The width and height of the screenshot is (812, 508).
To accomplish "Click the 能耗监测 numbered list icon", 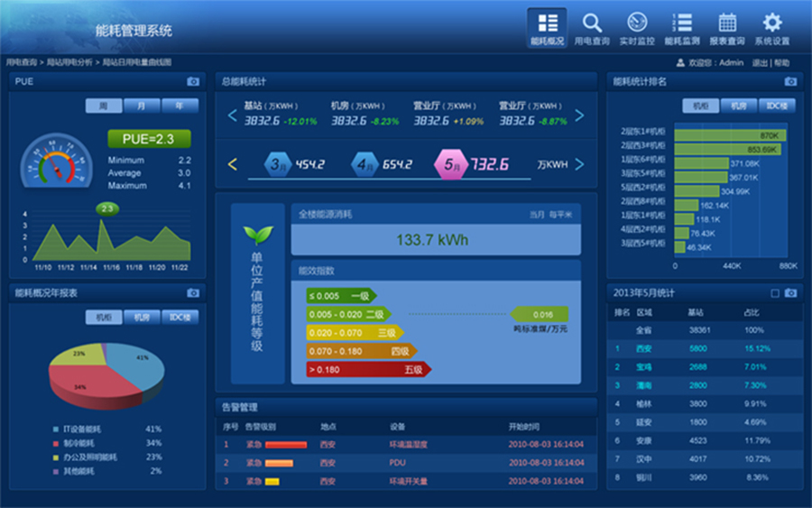I will coord(682,24).
